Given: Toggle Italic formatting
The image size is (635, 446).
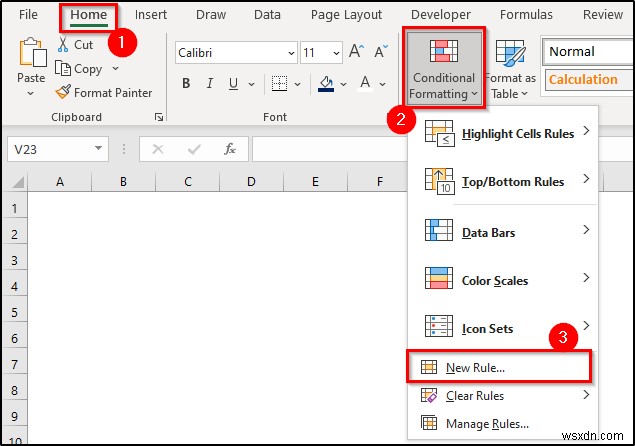Looking at the screenshot, I should coord(209,83).
